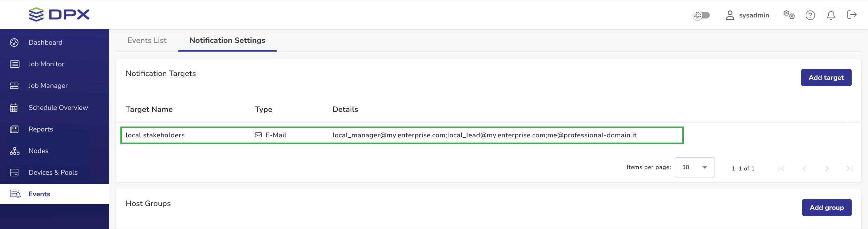The width and height of the screenshot is (868, 229).
Task: Switch to the Events List tab
Action: pos(147,40)
